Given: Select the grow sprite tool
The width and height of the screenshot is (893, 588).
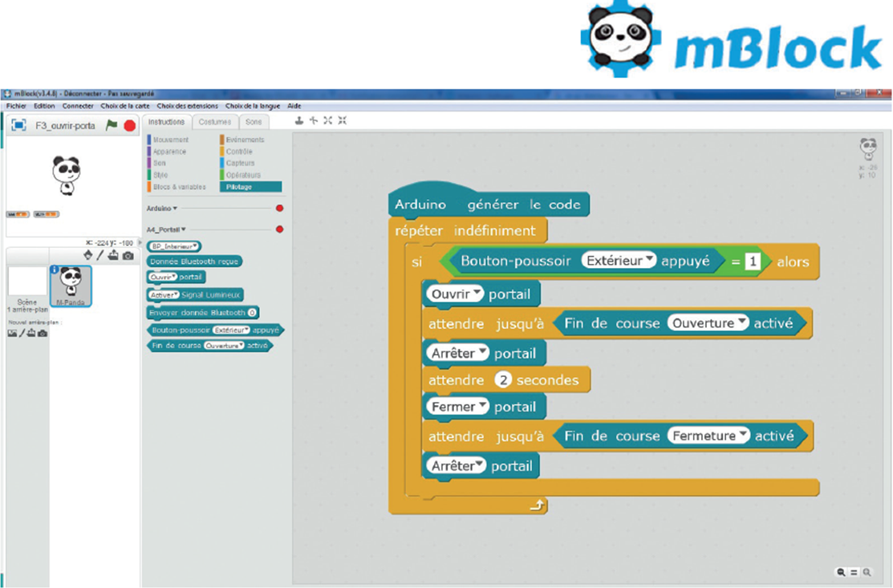Looking at the screenshot, I should pyautogui.click(x=327, y=121).
